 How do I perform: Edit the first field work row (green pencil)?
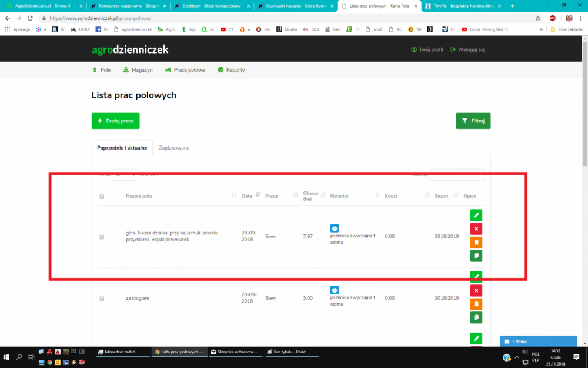click(x=476, y=215)
